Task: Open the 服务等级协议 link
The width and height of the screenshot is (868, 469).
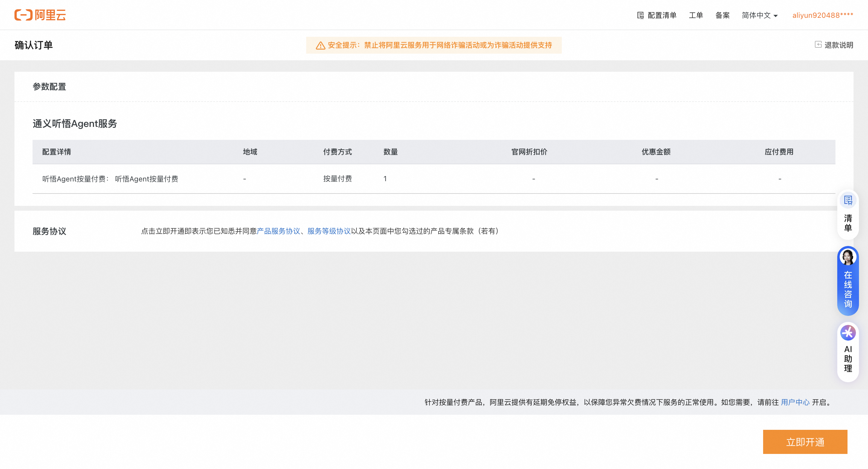Action: point(328,231)
